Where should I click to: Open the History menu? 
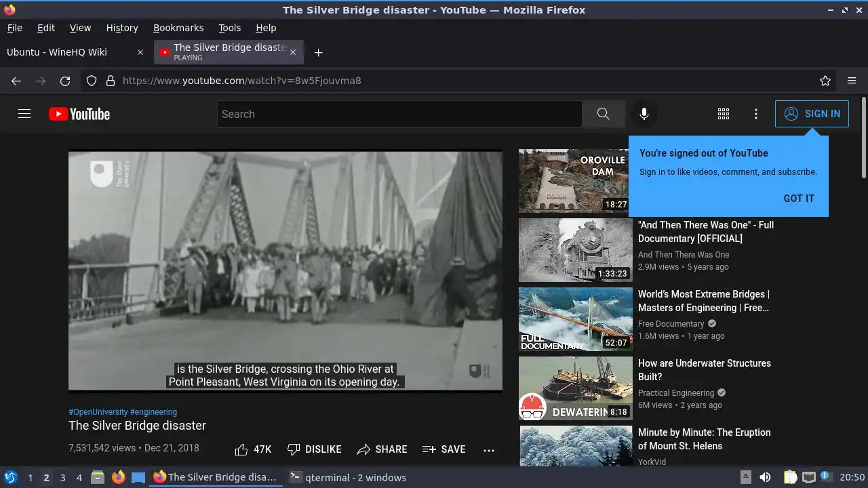click(x=122, y=28)
